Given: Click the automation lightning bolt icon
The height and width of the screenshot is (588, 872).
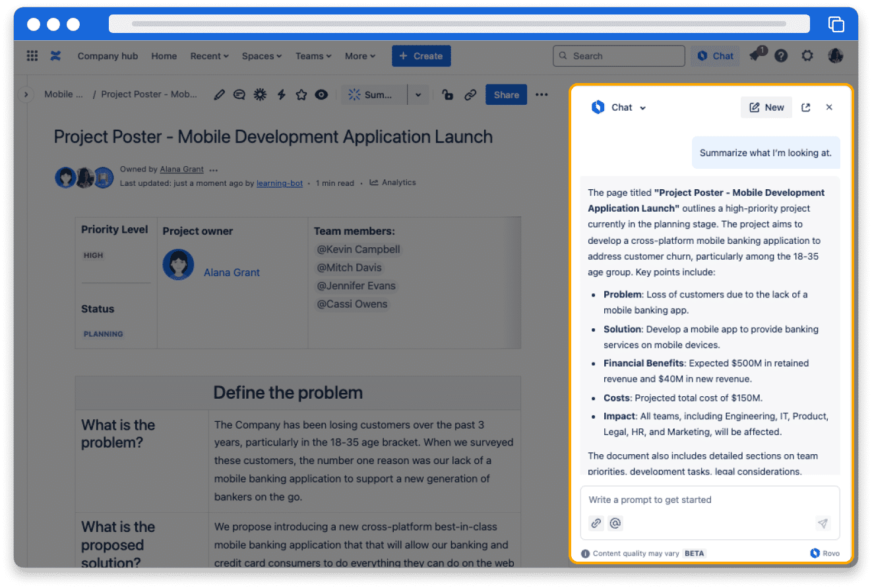Looking at the screenshot, I should [x=281, y=95].
